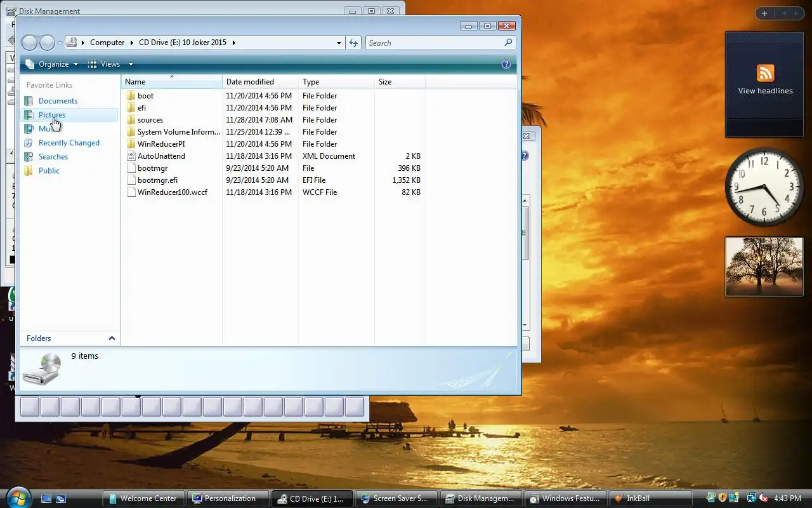Select the bootmgr file name
Image resolution: width=812 pixels, height=508 pixels.
tap(152, 168)
